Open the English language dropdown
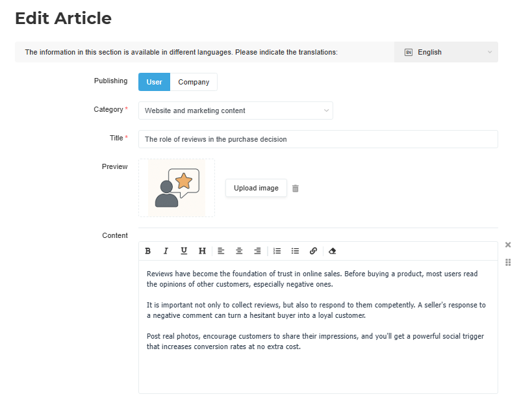 (446, 52)
